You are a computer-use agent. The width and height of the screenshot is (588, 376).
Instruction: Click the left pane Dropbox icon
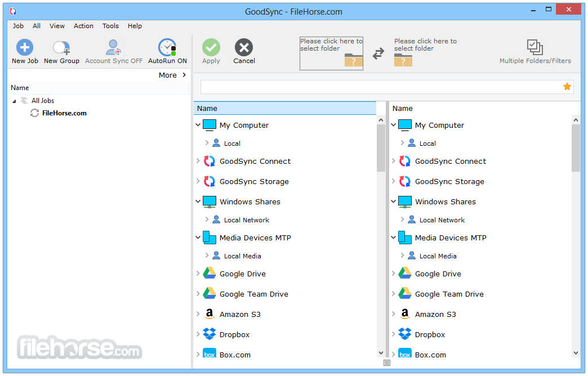210,334
